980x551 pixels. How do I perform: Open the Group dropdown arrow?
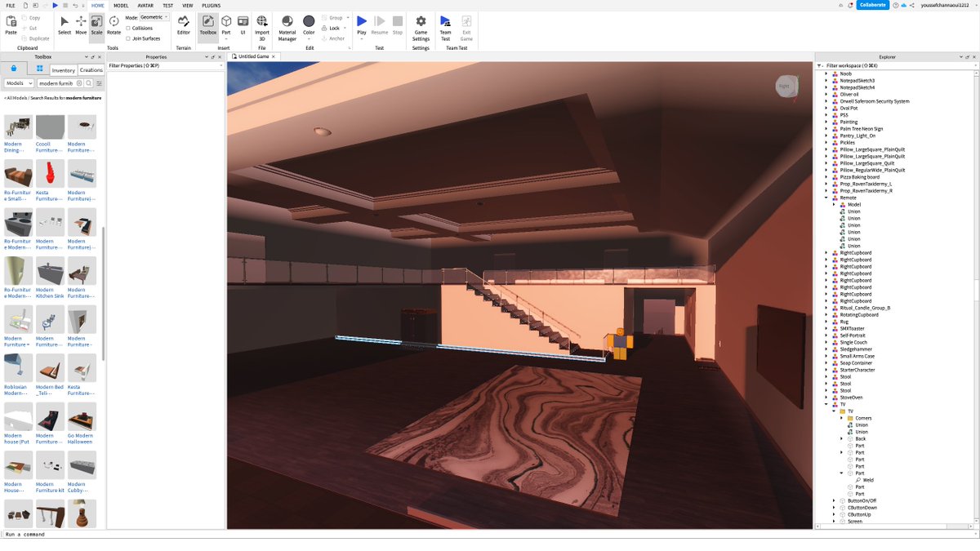pos(348,17)
